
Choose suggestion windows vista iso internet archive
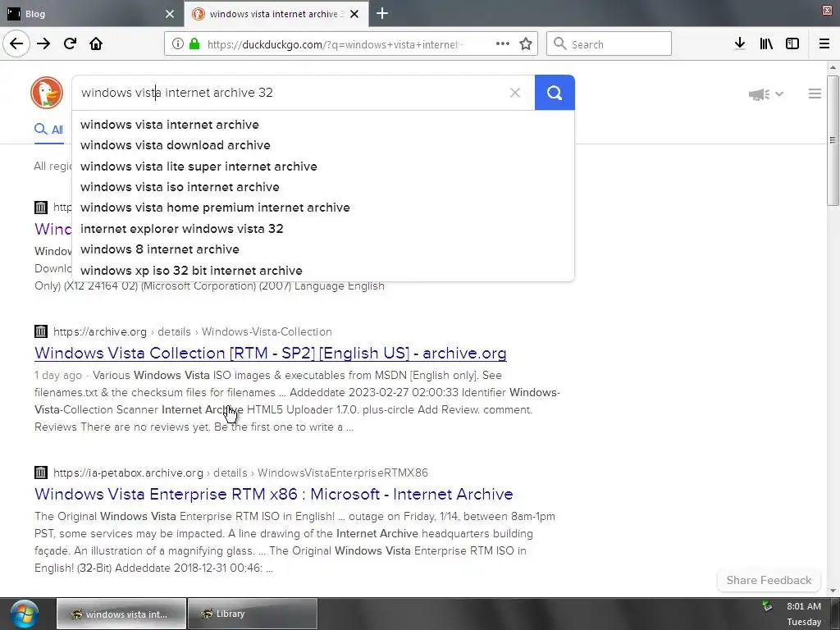pyautogui.click(x=323, y=187)
